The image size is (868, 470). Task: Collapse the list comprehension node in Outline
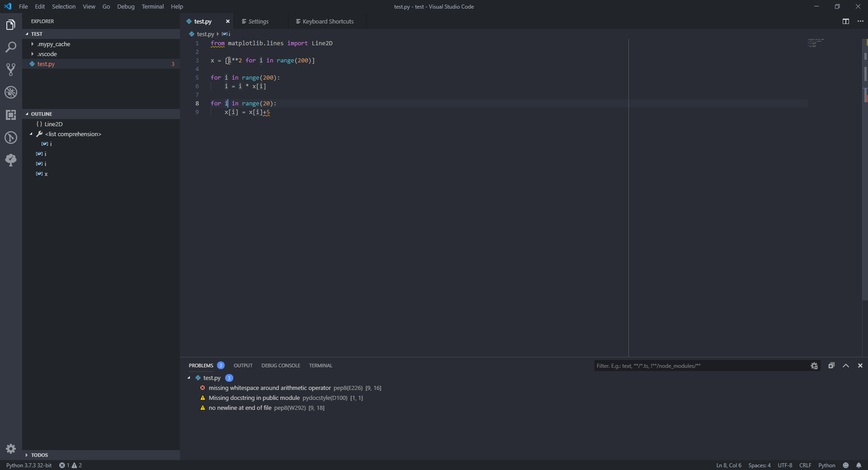(x=32, y=134)
